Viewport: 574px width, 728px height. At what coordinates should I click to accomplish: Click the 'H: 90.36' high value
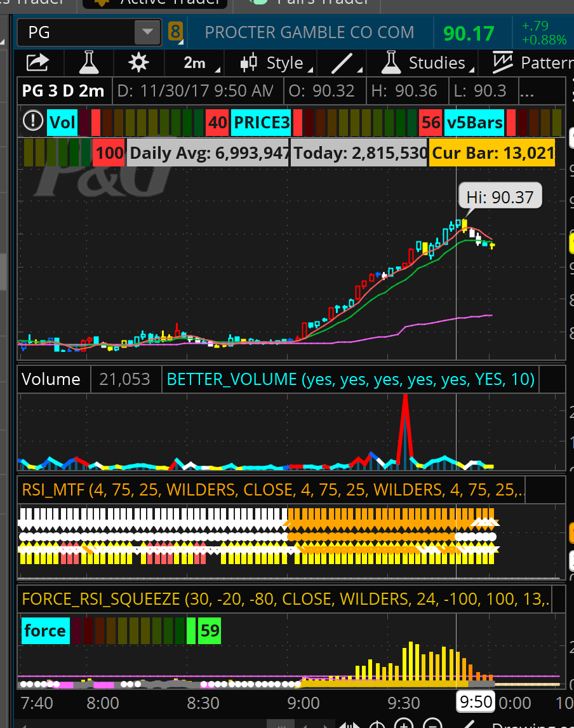[x=404, y=91]
